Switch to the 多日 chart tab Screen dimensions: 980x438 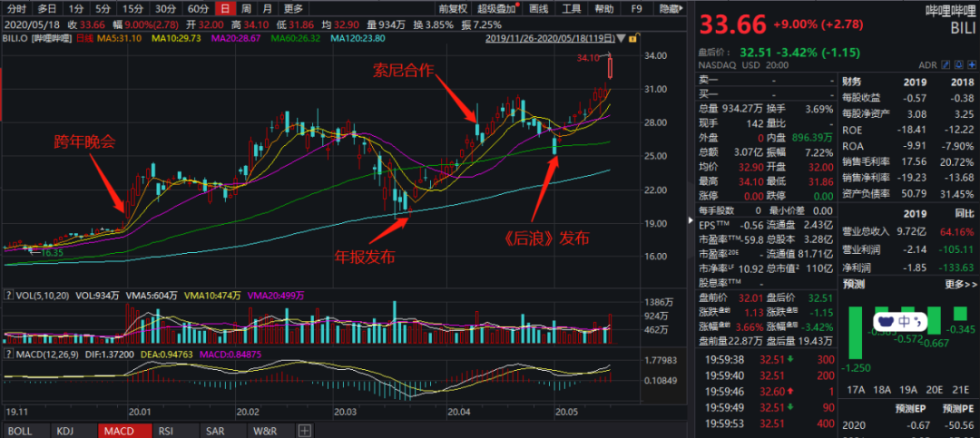pos(47,9)
